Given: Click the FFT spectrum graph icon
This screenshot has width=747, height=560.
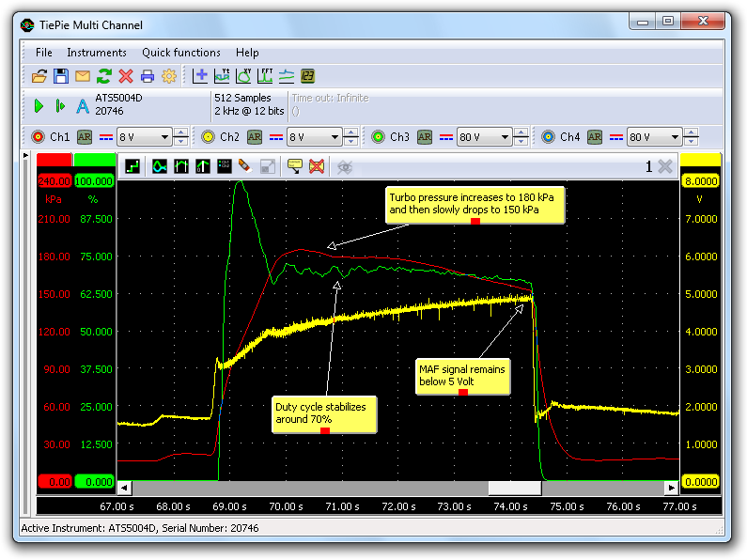Looking at the screenshot, I should (264, 76).
